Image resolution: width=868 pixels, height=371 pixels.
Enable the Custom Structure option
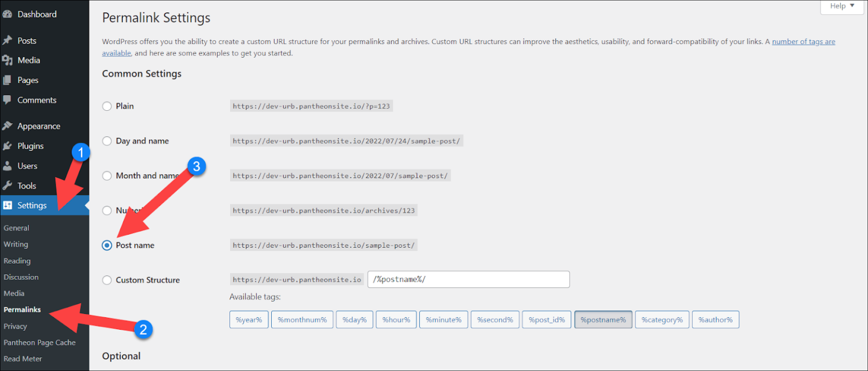[x=107, y=279]
